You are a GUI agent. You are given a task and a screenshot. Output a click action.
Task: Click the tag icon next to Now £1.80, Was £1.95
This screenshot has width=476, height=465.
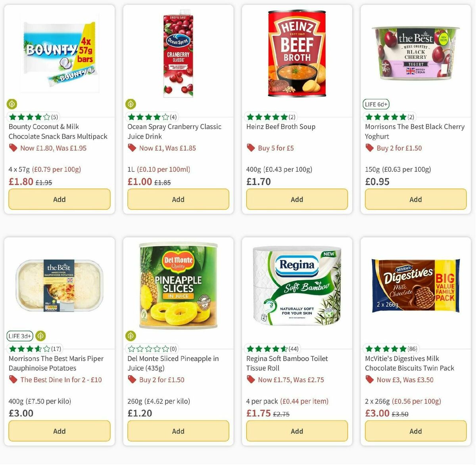pos(13,147)
